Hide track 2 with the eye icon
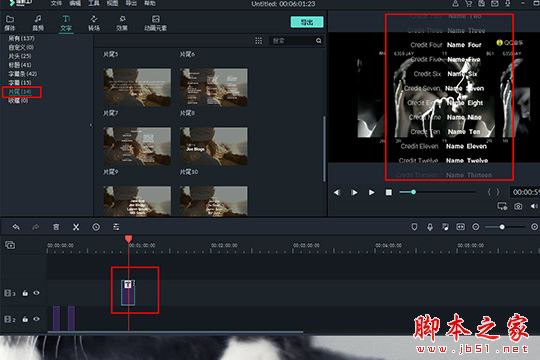540x360 pixels. pyautogui.click(x=36, y=319)
